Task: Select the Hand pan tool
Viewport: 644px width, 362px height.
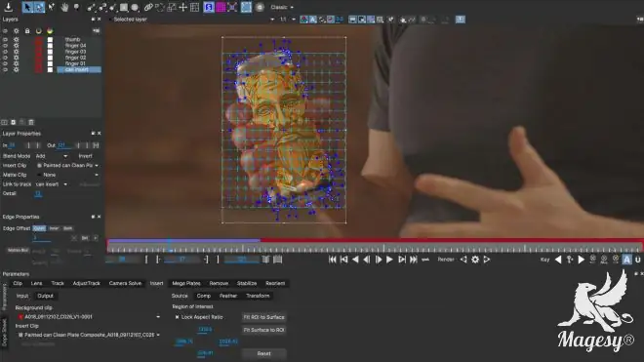Action: pos(64,7)
